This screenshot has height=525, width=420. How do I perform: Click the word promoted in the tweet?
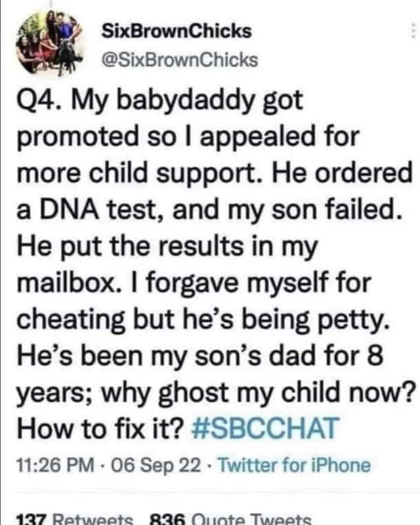77,138
